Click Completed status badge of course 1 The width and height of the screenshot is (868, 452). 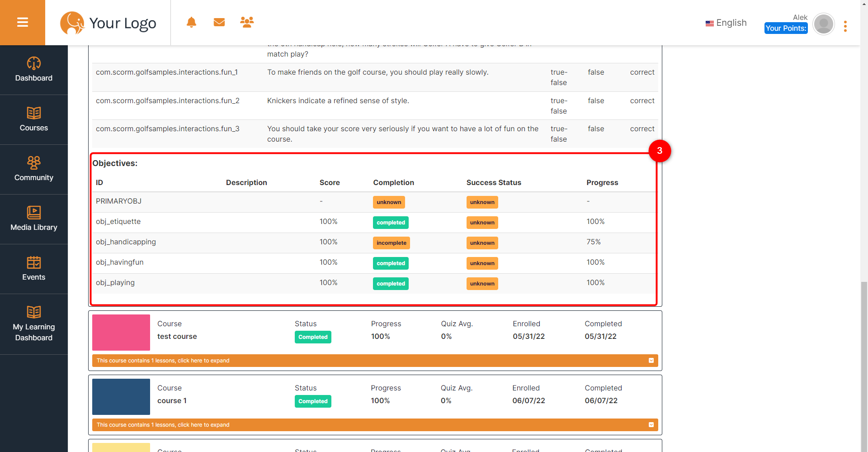tap(313, 401)
